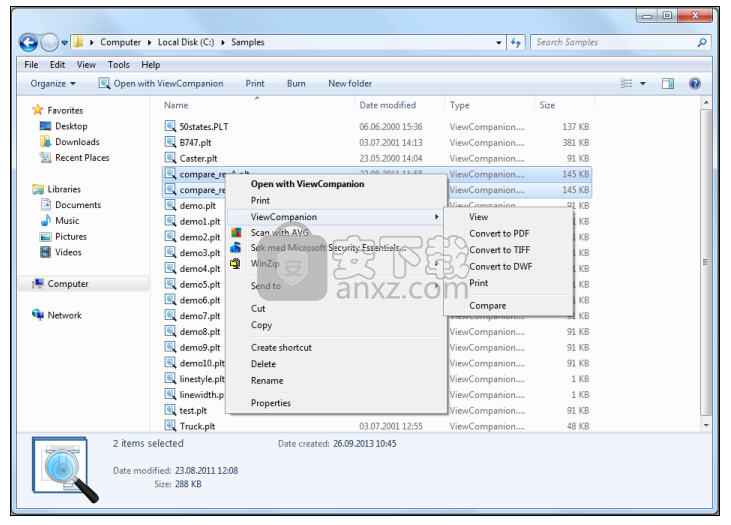Click the Back navigation arrow
This screenshot has height=525, width=731.
pyautogui.click(x=28, y=43)
